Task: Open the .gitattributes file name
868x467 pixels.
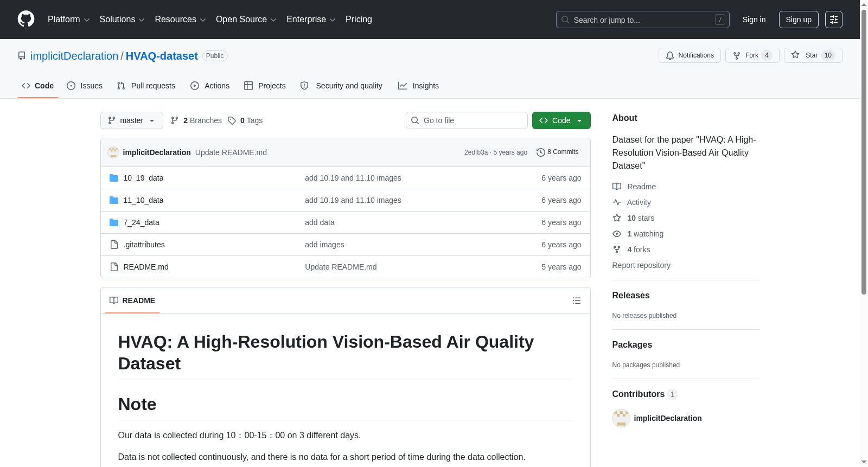Action: click(144, 245)
